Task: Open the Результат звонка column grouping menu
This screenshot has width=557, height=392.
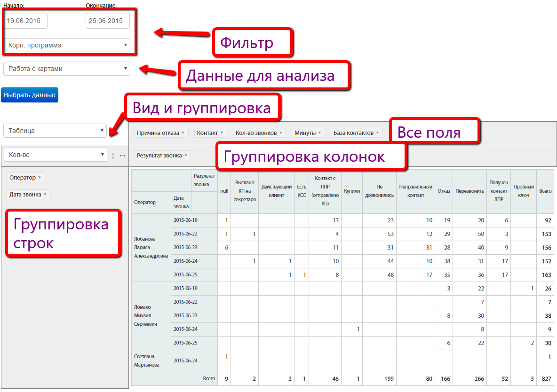Action: point(162,155)
